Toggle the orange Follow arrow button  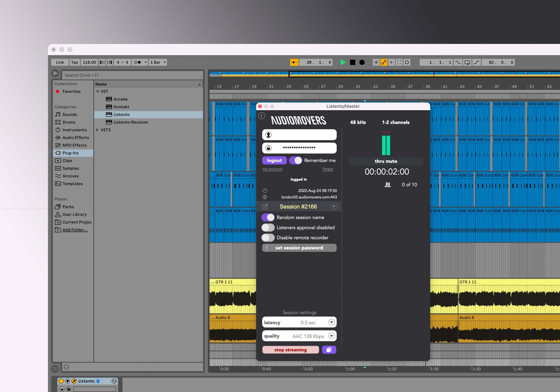(x=294, y=62)
